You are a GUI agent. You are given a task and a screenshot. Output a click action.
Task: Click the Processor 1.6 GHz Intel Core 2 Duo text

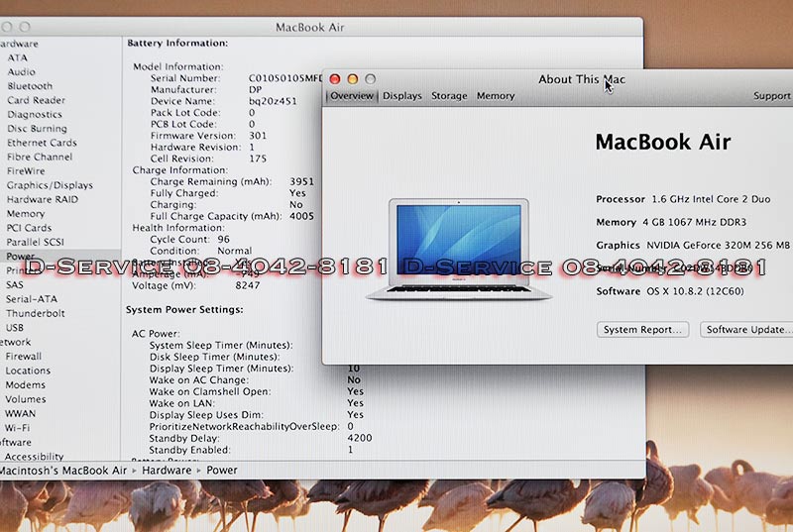pos(683,199)
